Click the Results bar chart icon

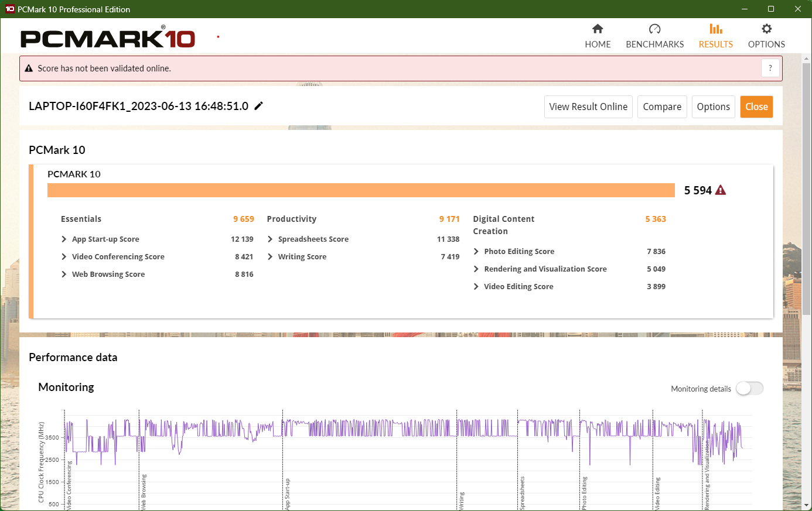[716, 29]
